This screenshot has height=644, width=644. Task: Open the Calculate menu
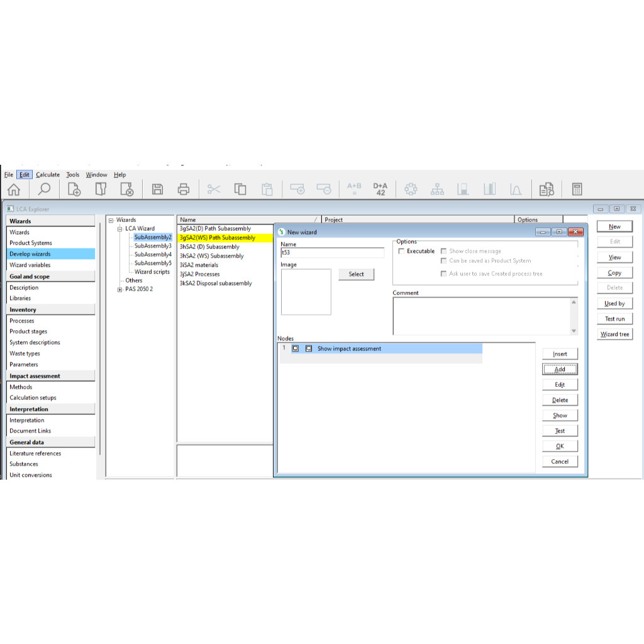click(x=48, y=175)
